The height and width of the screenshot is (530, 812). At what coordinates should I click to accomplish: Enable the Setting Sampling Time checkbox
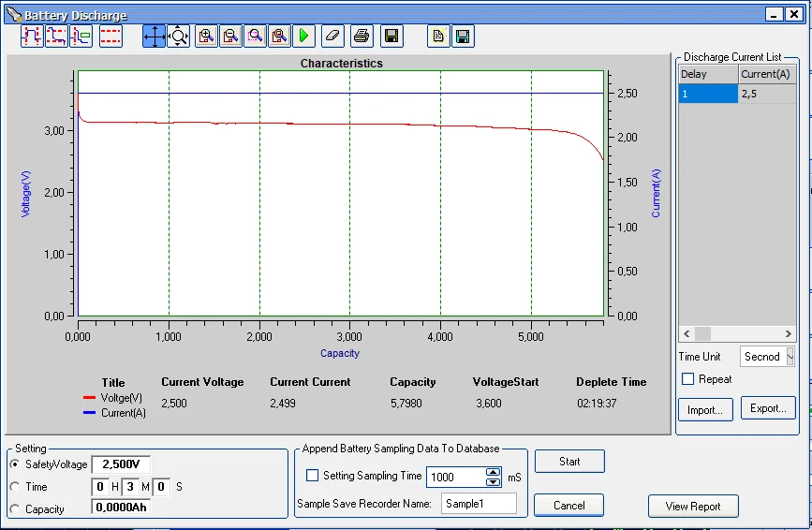point(312,475)
